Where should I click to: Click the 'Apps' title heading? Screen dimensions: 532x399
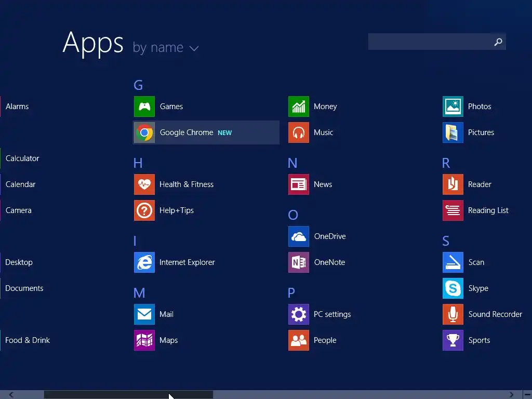pos(93,44)
